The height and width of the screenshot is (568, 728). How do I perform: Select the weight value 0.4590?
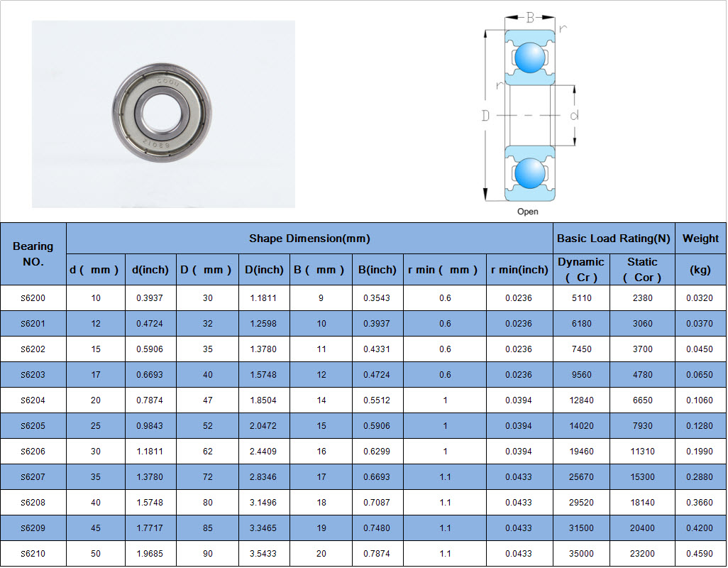click(700, 554)
